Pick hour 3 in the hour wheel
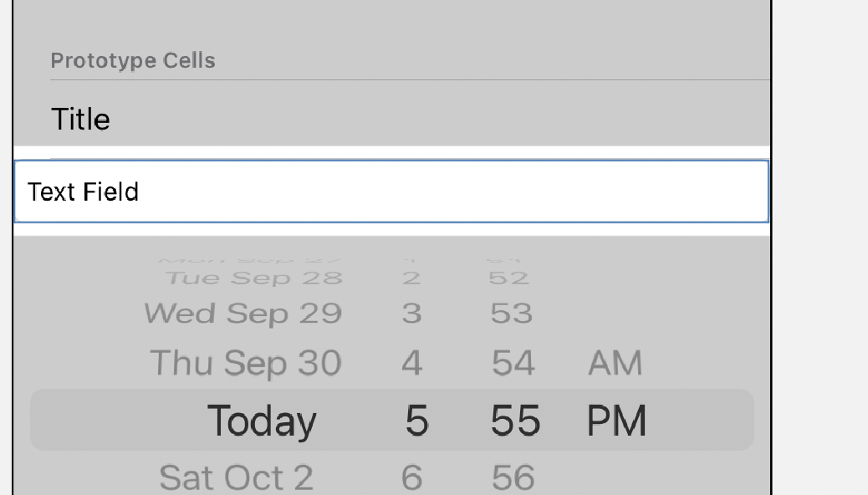Screen dimensions: 868x495 tap(411, 314)
